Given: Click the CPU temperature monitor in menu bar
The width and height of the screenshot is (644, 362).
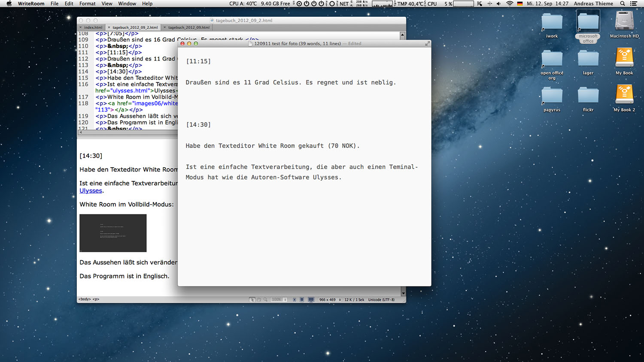Looking at the screenshot, I should pyautogui.click(x=243, y=3).
